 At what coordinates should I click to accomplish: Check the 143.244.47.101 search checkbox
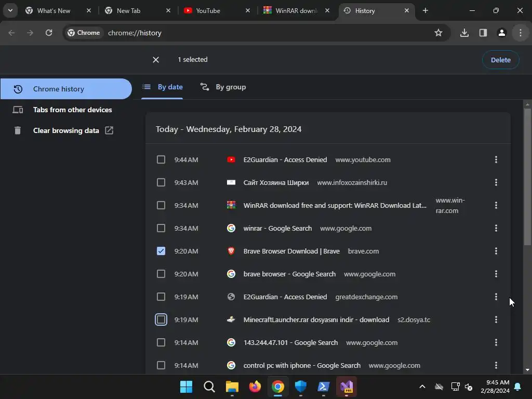tap(161, 342)
